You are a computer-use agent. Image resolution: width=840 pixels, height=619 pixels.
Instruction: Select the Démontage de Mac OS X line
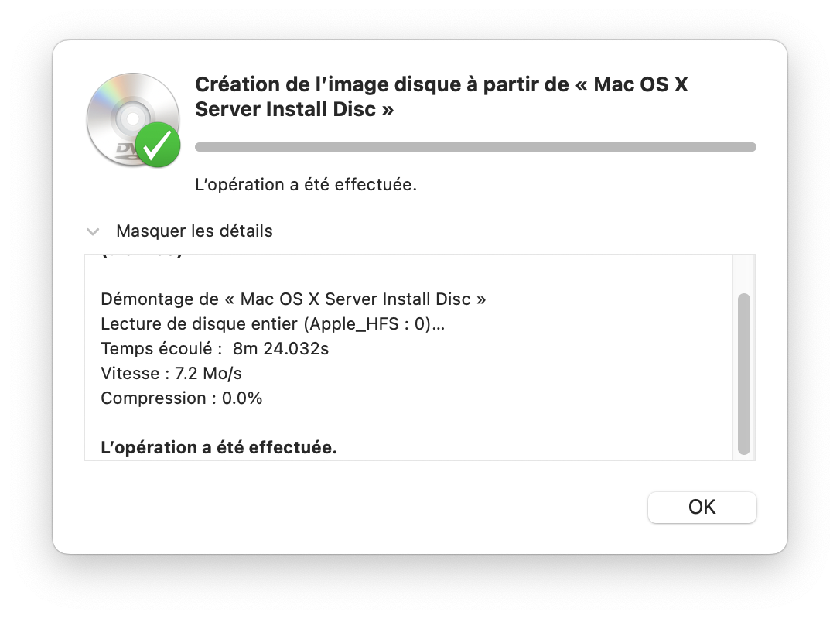(293, 299)
